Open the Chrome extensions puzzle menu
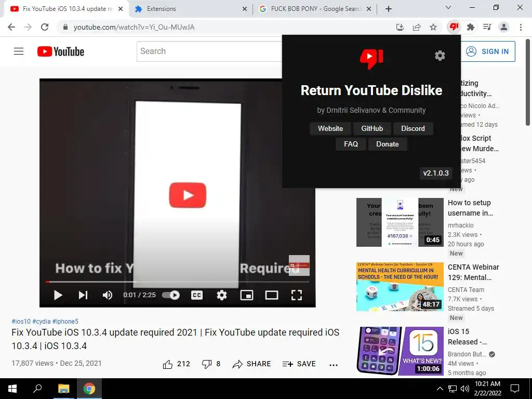Viewport: 532px width, 399px height. pyautogui.click(x=470, y=27)
